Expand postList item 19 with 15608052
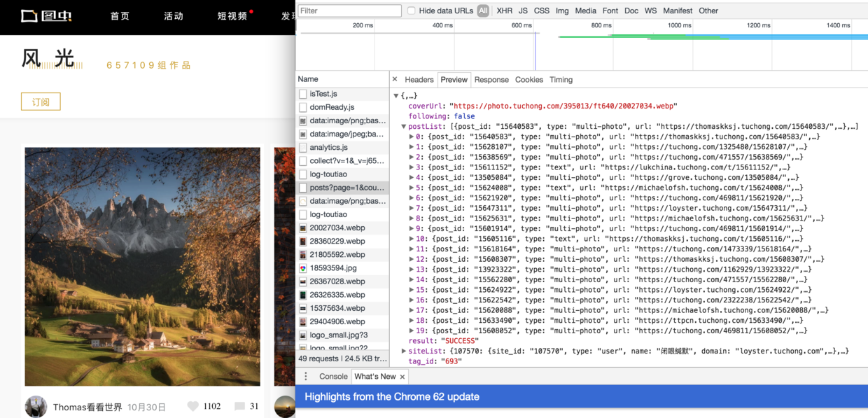The height and width of the screenshot is (418, 868). [412, 330]
